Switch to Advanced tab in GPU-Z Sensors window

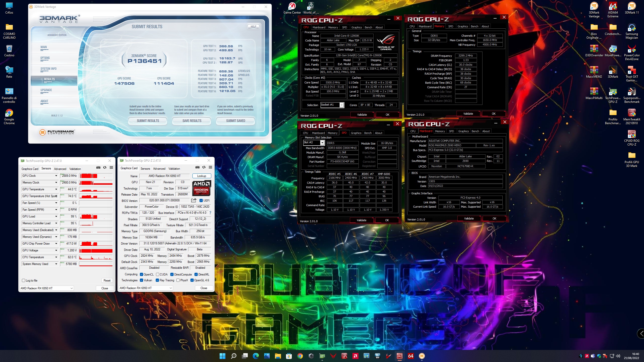point(60,169)
